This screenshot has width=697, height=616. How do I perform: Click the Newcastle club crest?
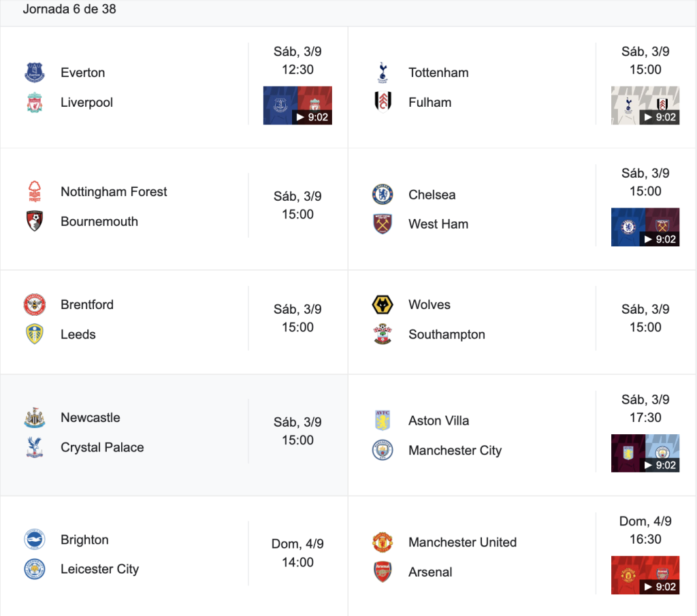34,417
